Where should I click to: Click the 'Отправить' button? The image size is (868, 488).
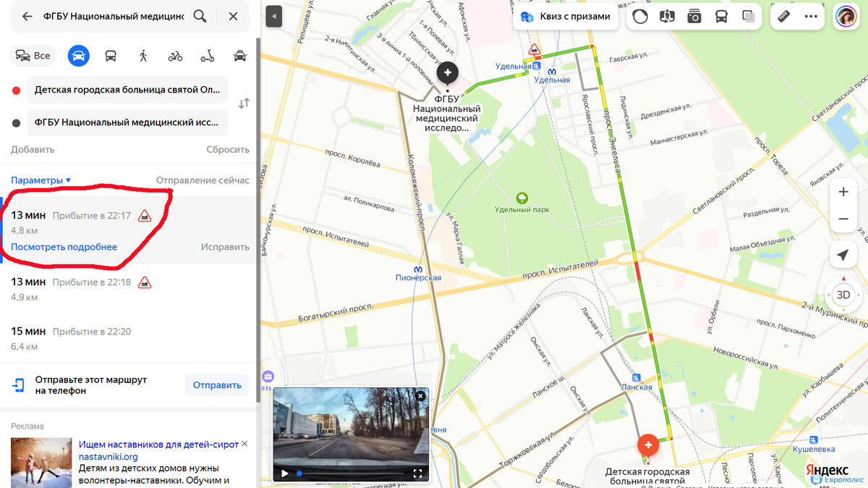217,385
